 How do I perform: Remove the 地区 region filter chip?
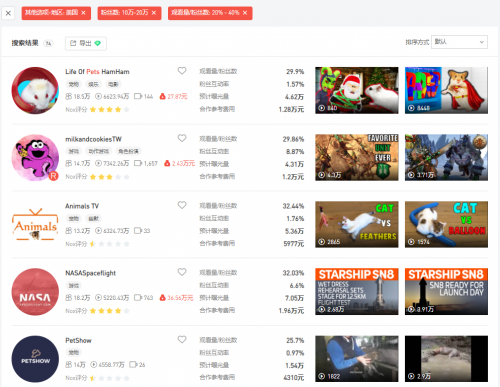point(83,13)
